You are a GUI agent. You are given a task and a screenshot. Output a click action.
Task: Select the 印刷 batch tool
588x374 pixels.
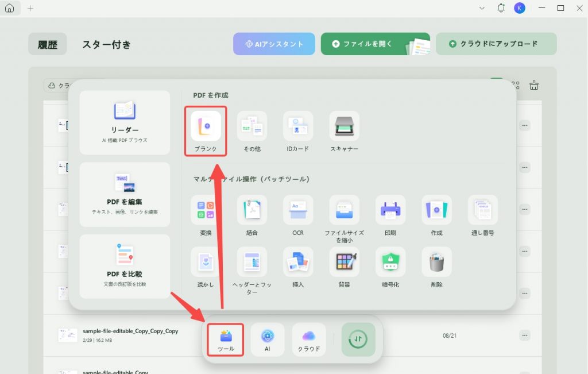pyautogui.click(x=390, y=215)
